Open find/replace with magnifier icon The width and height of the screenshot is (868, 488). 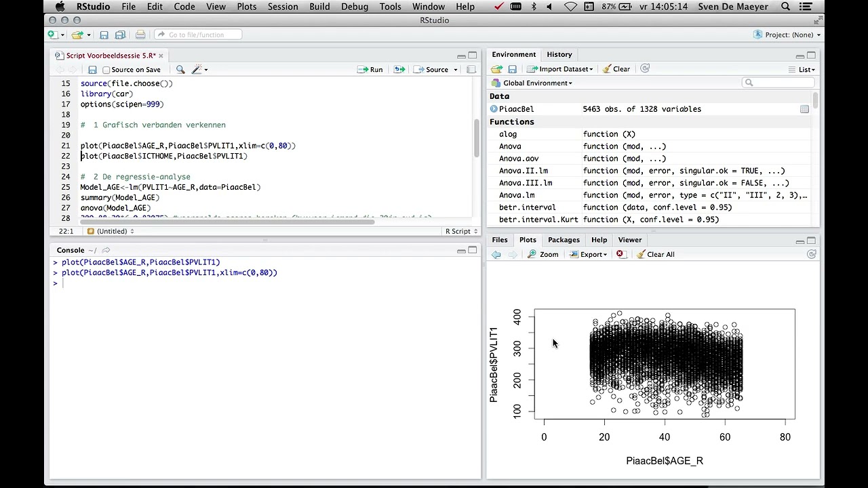pos(180,69)
